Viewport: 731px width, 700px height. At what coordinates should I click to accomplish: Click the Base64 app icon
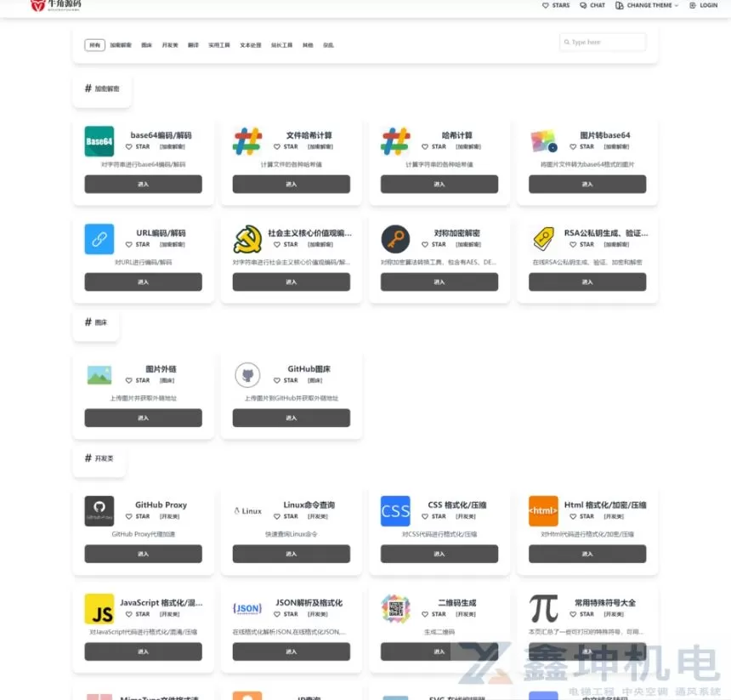(99, 141)
